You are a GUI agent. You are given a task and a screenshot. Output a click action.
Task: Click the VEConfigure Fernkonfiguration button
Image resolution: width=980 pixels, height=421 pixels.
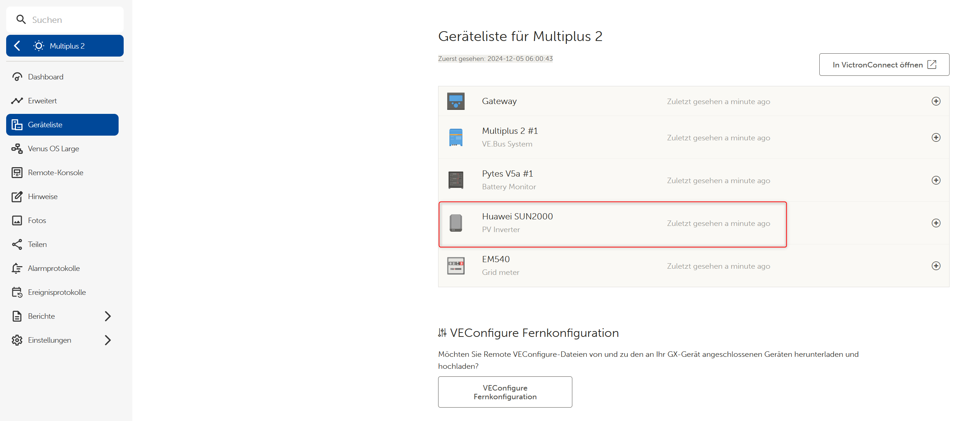coord(505,392)
